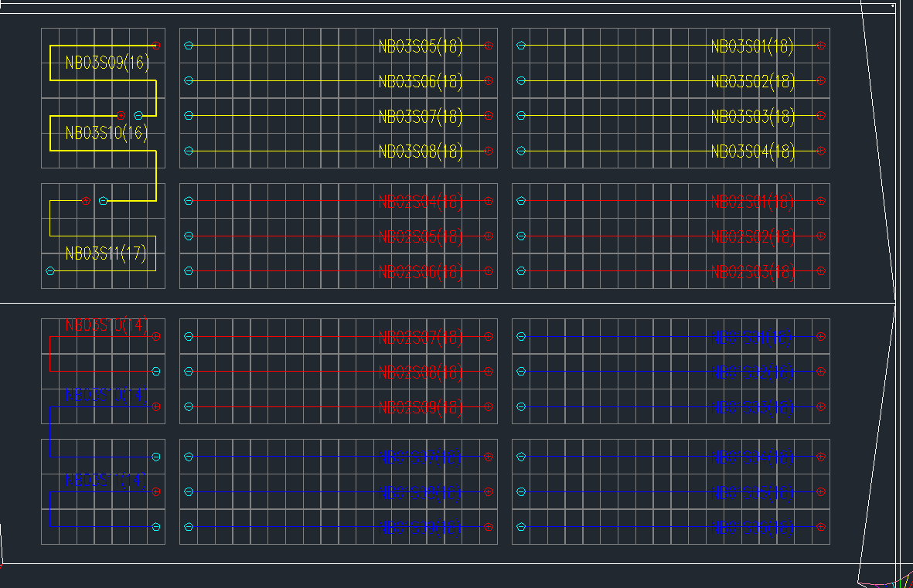Click the yellow NB03S02(18) text label
Viewport: 913px width, 588px height.
tap(752, 81)
